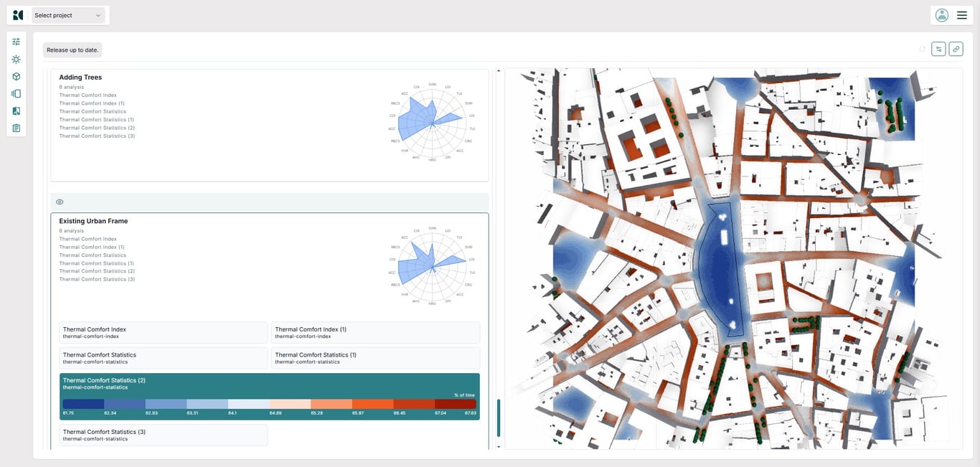Click the blue central plaza on the map
The height and width of the screenshot is (467, 980).
(721, 269)
